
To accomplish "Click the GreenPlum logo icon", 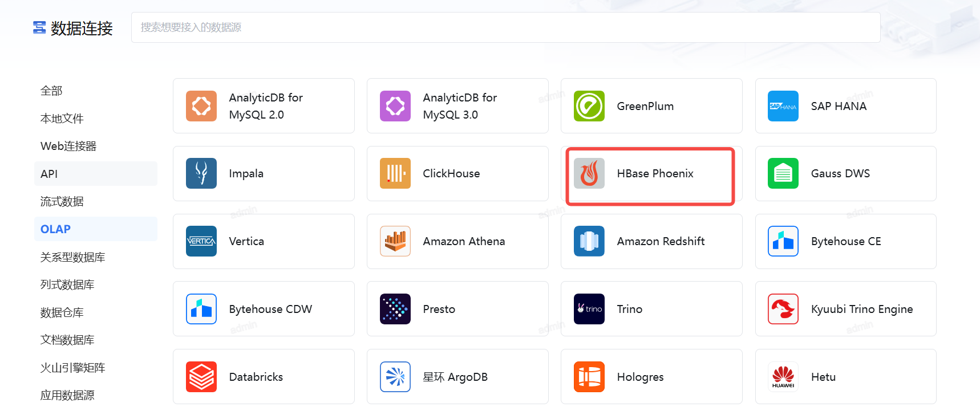I will 589,106.
